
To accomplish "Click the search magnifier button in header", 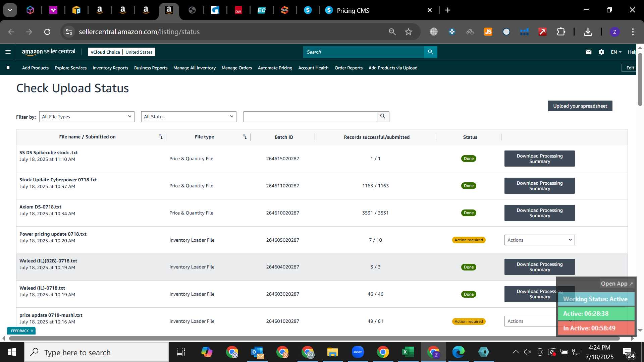I will pos(430,52).
